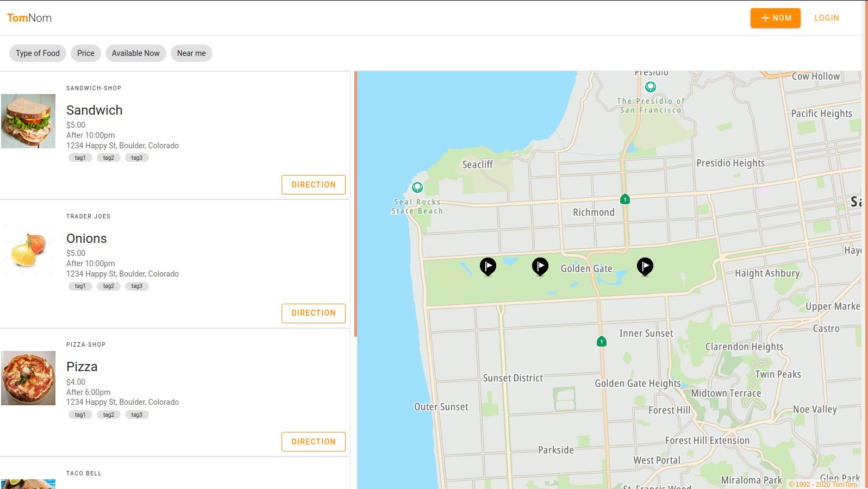Click the Noe Valley map label
This screenshot has width=868, height=489.
coord(815,410)
